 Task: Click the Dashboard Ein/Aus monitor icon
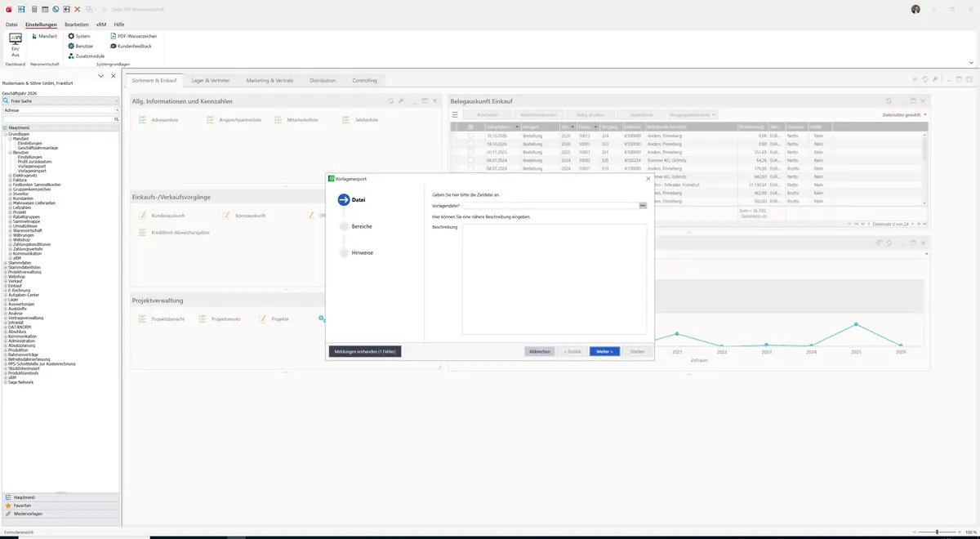15,38
